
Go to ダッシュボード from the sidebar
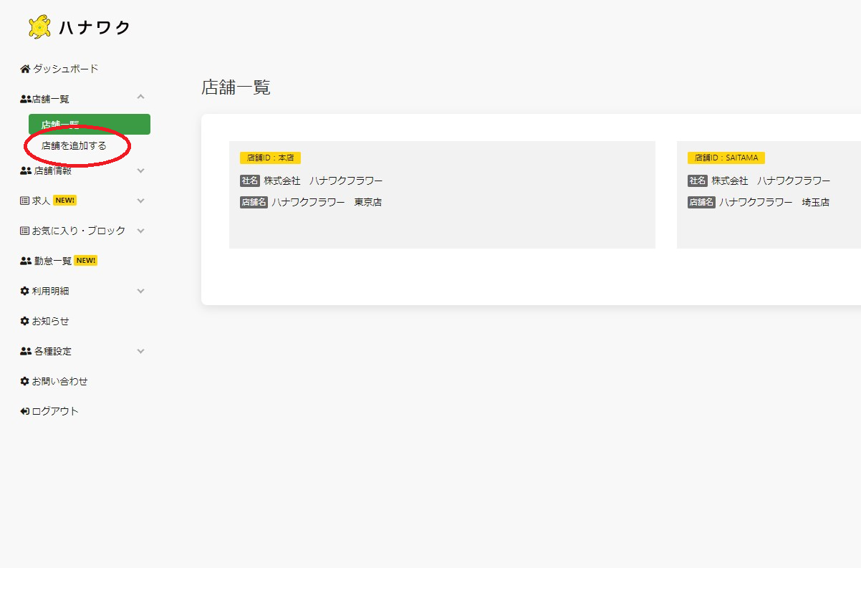tap(65, 69)
